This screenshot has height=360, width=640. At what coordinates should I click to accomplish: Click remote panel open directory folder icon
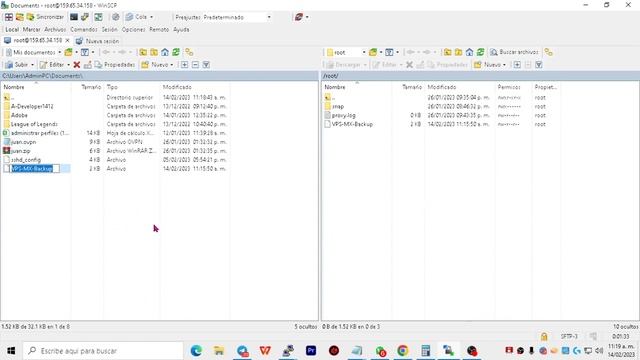tap(373, 52)
